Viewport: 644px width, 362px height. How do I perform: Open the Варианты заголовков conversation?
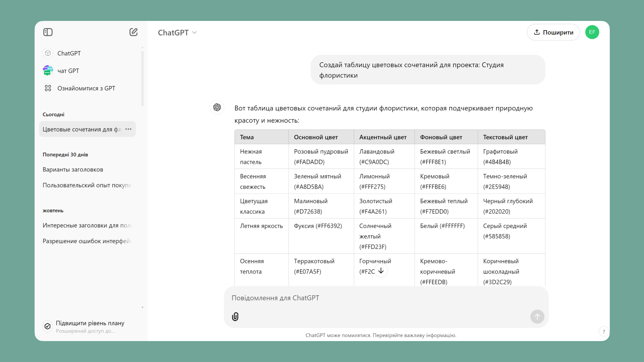pyautogui.click(x=73, y=170)
